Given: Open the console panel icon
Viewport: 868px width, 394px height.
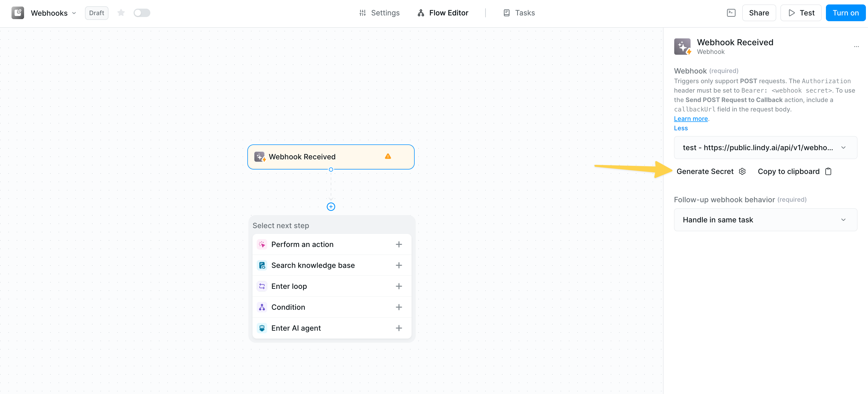Looking at the screenshot, I should point(731,13).
